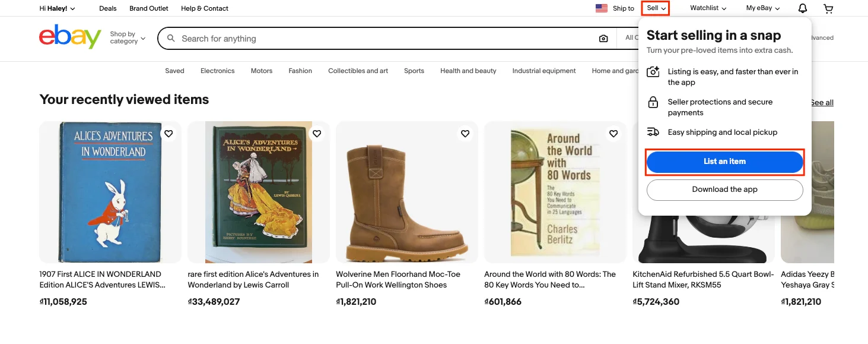Open the shopping cart icon

click(x=828, y=8)
